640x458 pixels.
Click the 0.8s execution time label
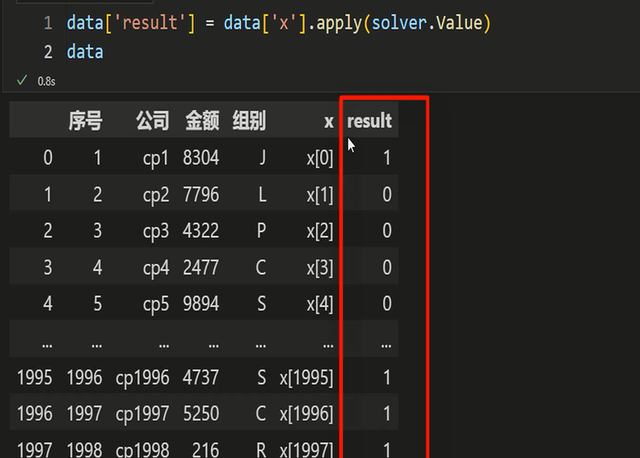[47, 81]
